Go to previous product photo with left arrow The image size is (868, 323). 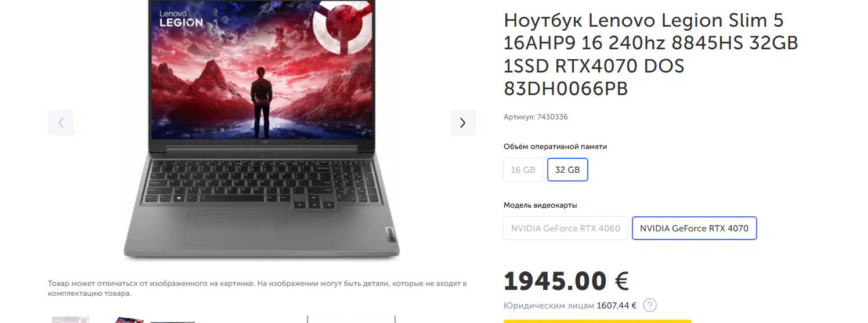point(61,122)
